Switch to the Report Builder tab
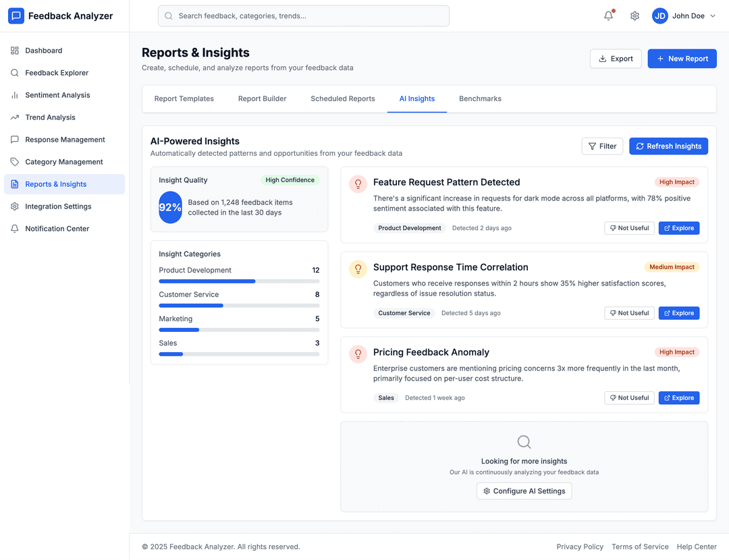 (262, 99)
